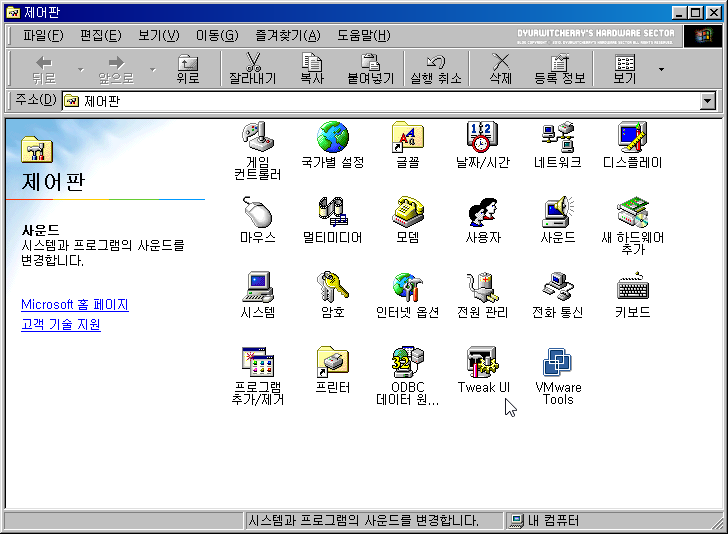Open the address bar dropdown

tap(708, 101)
